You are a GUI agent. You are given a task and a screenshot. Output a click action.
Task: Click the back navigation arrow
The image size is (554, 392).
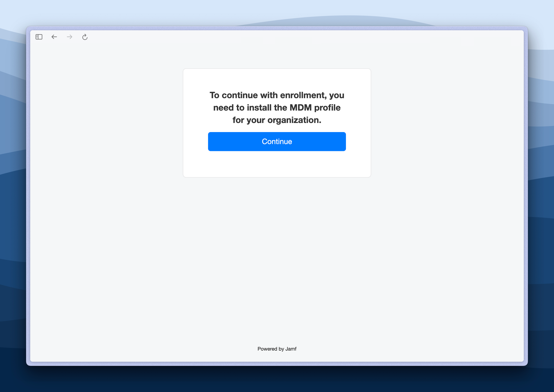(54, 37)
